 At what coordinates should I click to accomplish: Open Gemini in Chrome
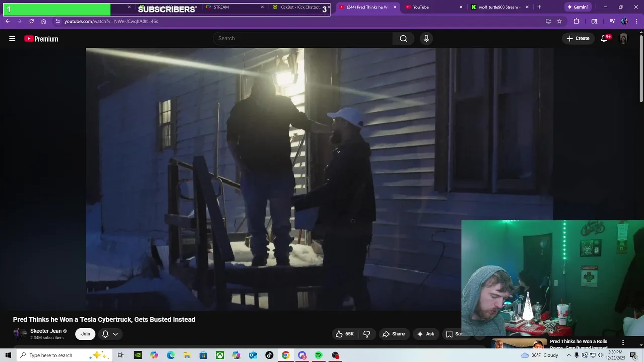[577, 7]
